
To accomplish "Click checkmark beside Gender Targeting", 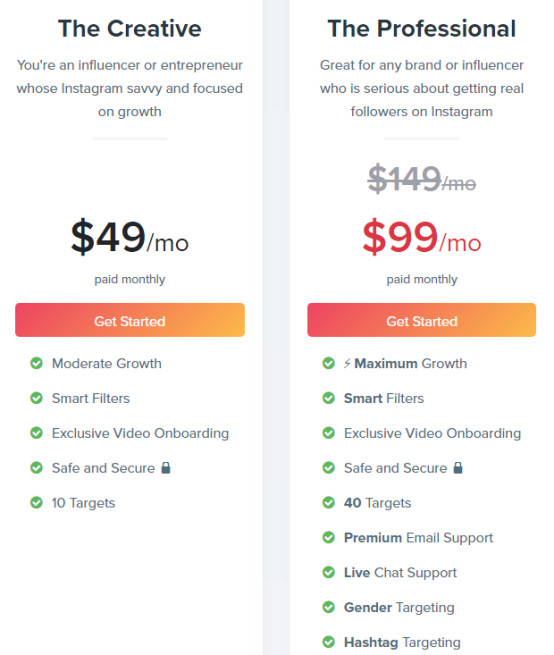I will 328,607.
